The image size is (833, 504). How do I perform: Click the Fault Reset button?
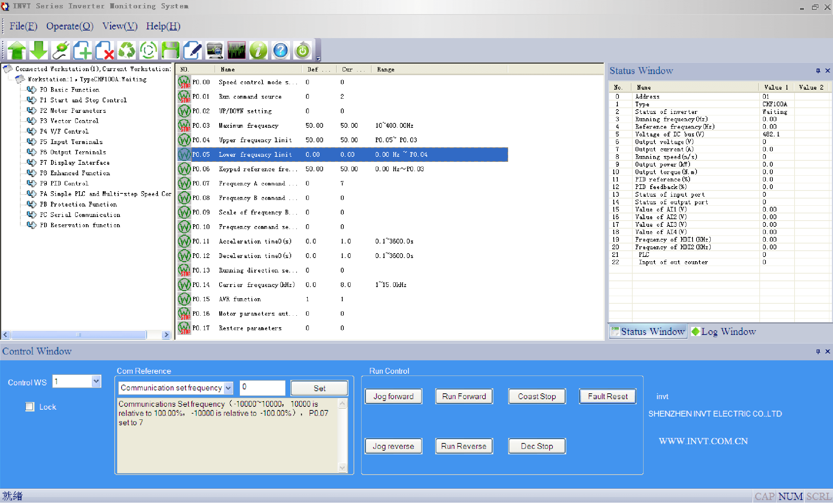(x=608, y=396)
